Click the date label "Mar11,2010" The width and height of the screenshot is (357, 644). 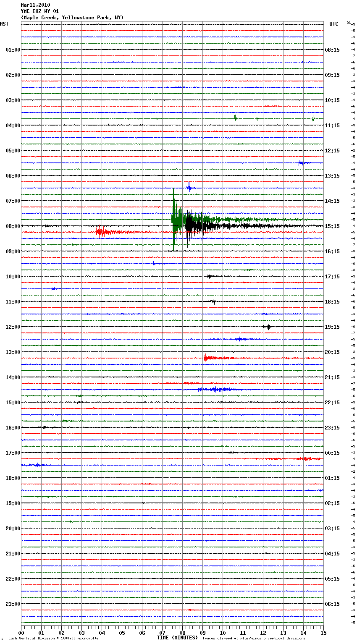(35, 5)
